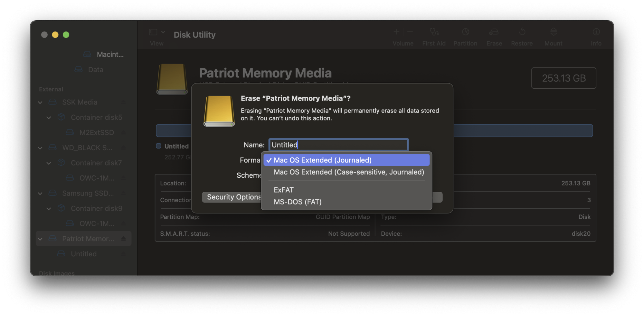Collapse the Container disk7 tree
The image size is (644, 316).
pyautogui.click(x=49, y=163)
